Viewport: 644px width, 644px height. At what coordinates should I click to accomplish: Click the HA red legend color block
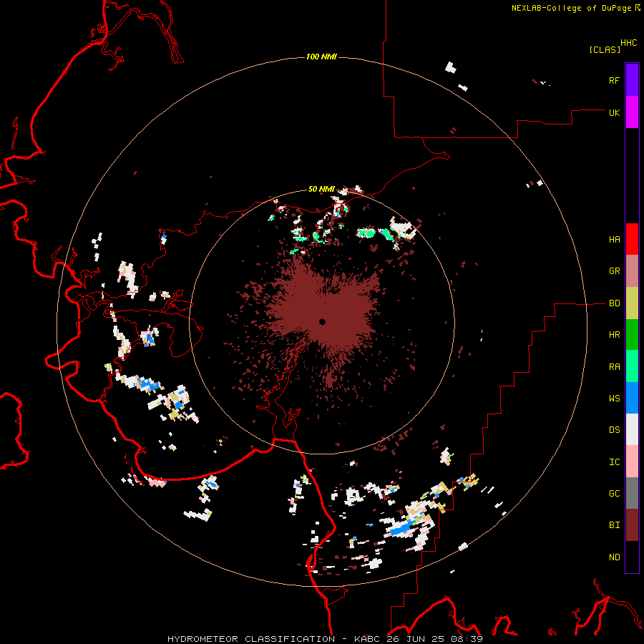[632, 239]
